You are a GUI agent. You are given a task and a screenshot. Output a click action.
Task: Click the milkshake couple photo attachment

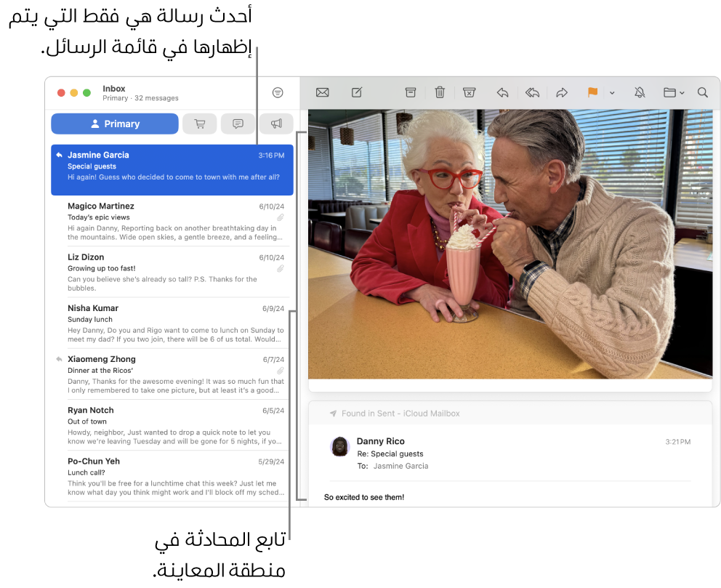coord(510,244)
